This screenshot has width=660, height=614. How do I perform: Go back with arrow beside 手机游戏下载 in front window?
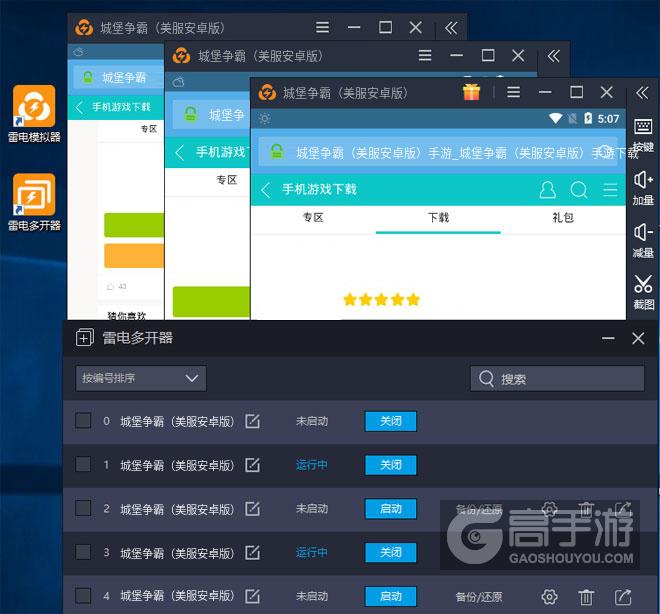pos(265,190)
